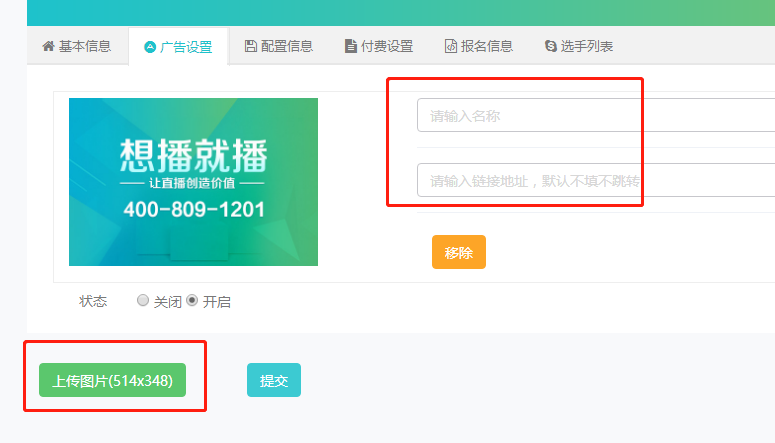
Task: Select the 开启 status radio button
Action: (192, 300)
